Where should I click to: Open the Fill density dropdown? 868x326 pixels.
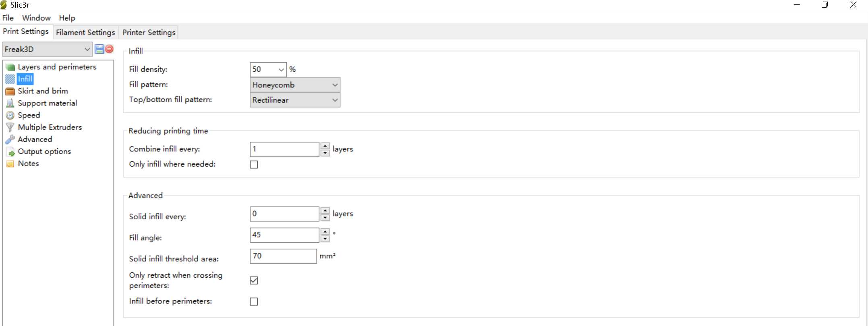point(281,70)
